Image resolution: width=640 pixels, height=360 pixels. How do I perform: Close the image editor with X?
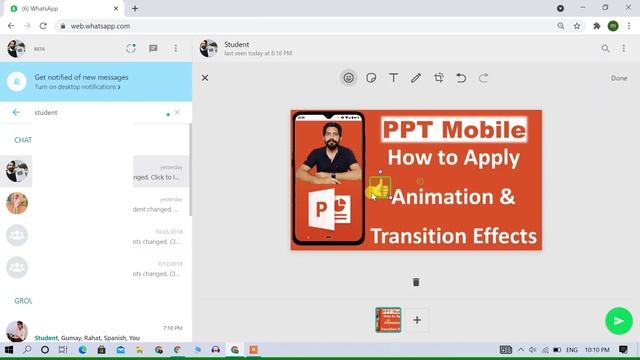205,78
